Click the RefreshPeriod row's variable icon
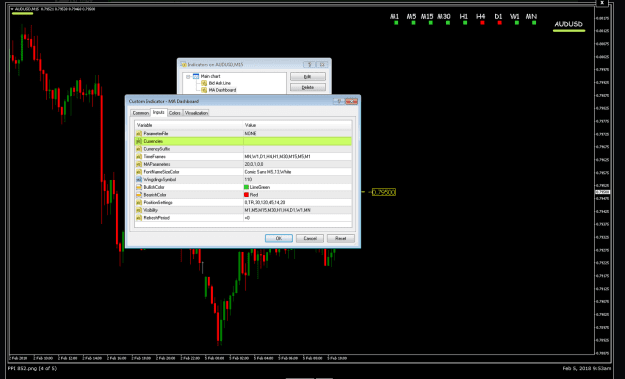Screen dimensions: 625x379 coord(139,218)
